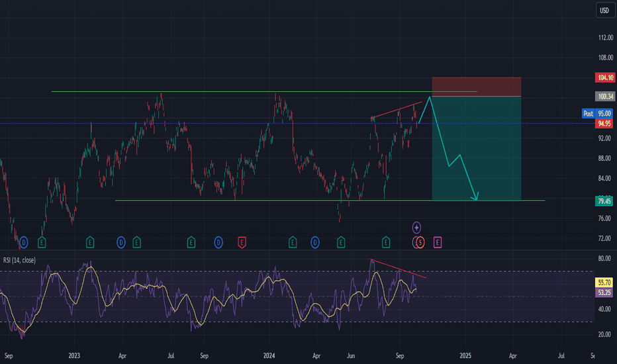Click the 2025 label on time axis
Image resolution: width=617 pixels, height=364 pixels.
point(465,356)
